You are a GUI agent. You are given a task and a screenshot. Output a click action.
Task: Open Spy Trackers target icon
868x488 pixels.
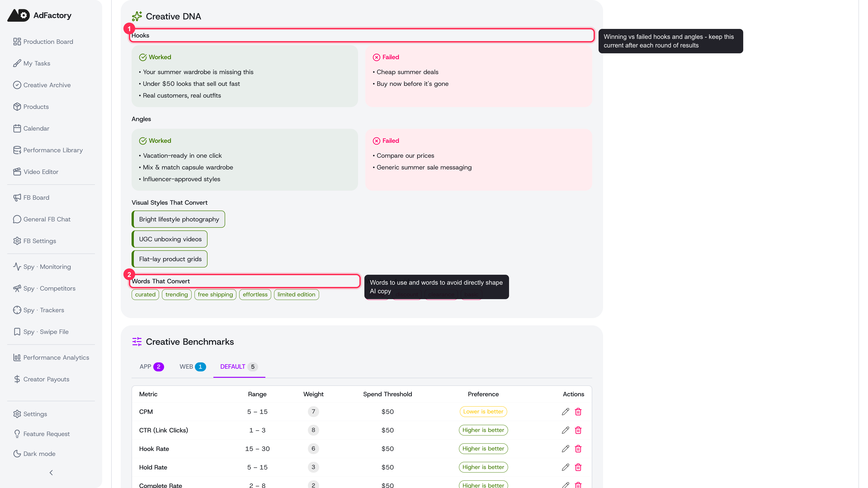tap(17, 310)
